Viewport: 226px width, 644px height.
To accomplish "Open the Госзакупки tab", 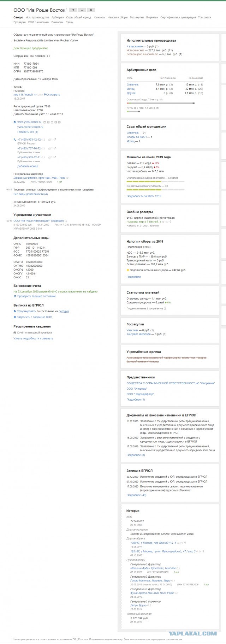I will click(137, 17).
